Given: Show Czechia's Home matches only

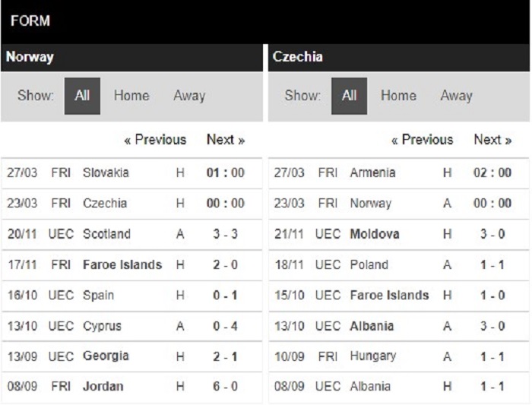Looking at the screenshot, I should click(398, 96).
